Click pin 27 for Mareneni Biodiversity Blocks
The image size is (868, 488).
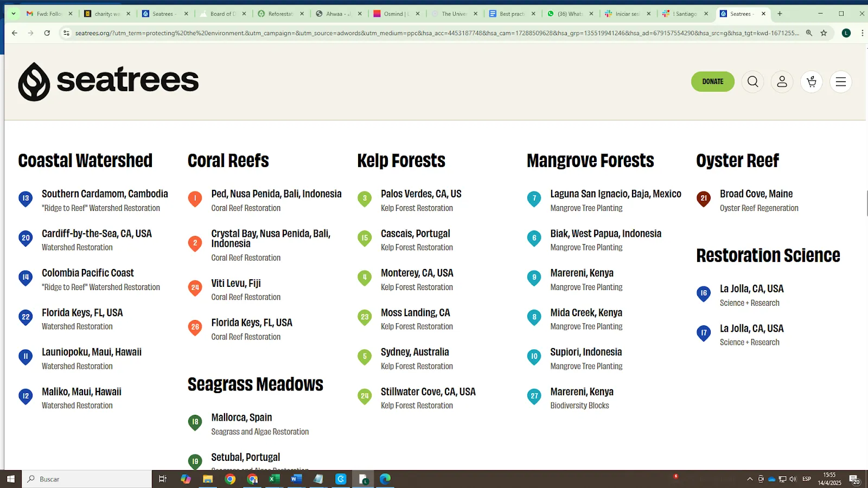(x=534, y=397)
